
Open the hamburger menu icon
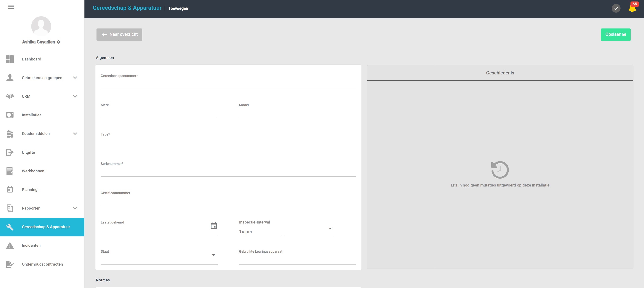pos(11,7)
